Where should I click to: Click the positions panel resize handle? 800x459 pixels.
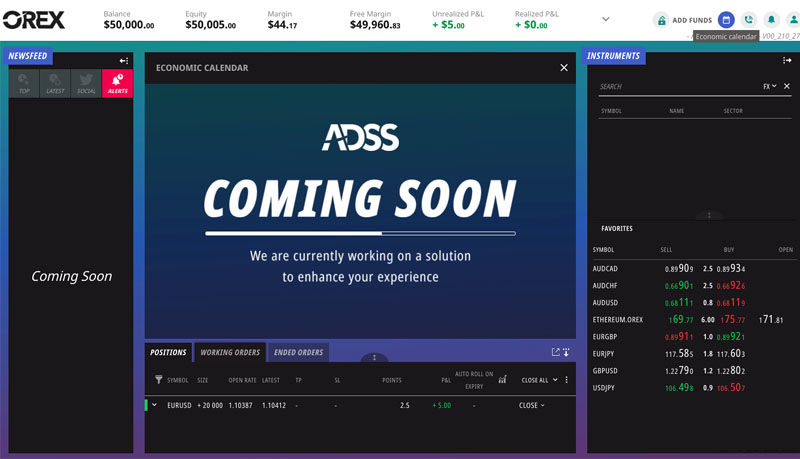point(374,358)
